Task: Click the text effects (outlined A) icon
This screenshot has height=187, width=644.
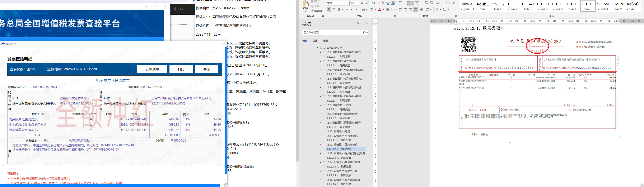Action: click(x=364, y=9)
